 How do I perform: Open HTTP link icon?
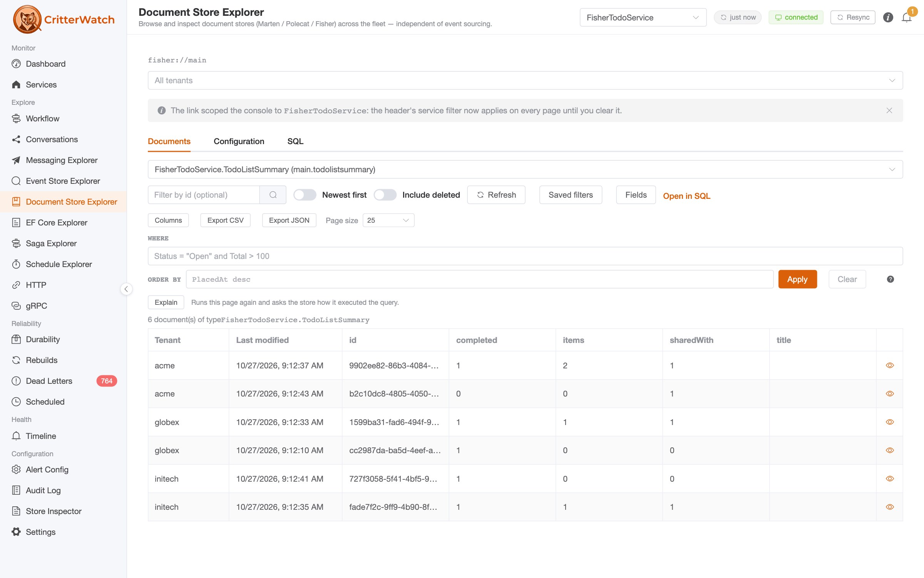coord(16,285)
